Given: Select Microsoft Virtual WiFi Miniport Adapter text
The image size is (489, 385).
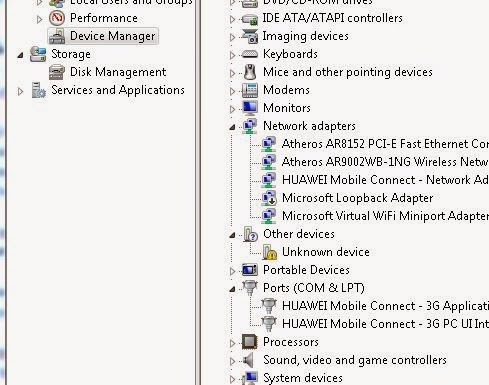Looking at the screenshot, I should pyautogui.click(x=385, y=216).
